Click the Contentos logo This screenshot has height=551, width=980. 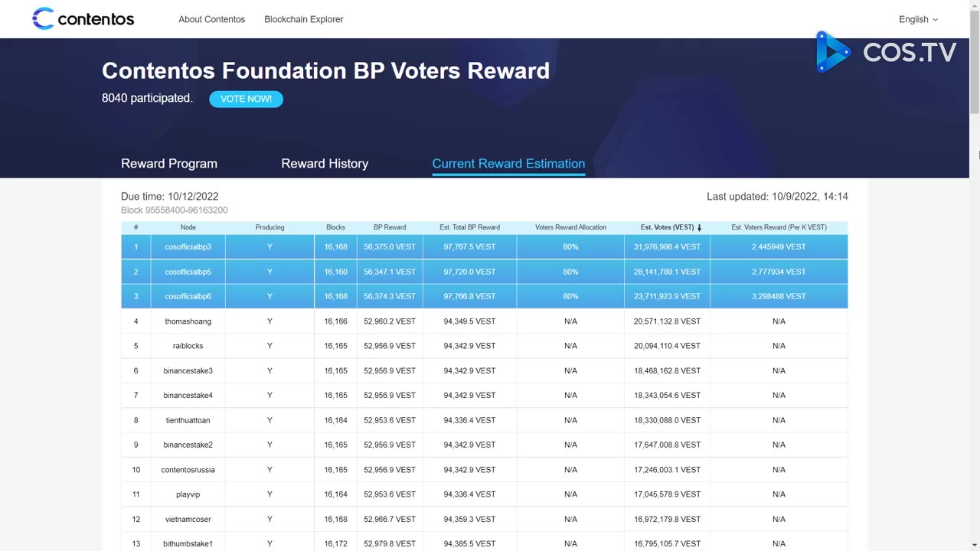[83, 19]
